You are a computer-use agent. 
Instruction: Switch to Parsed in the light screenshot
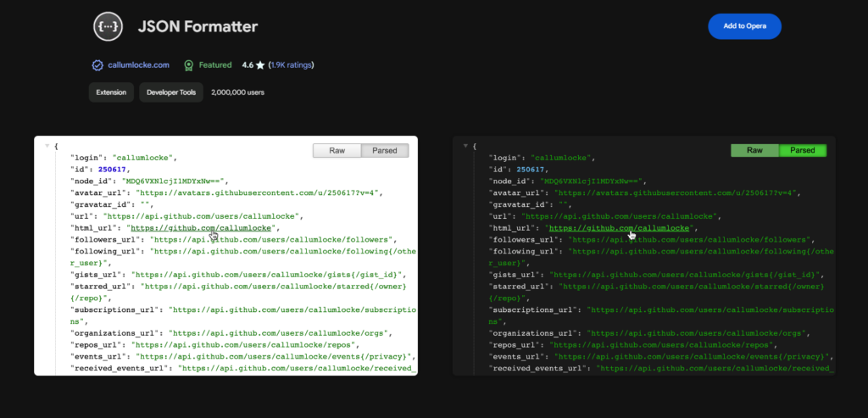coord(385,151)
